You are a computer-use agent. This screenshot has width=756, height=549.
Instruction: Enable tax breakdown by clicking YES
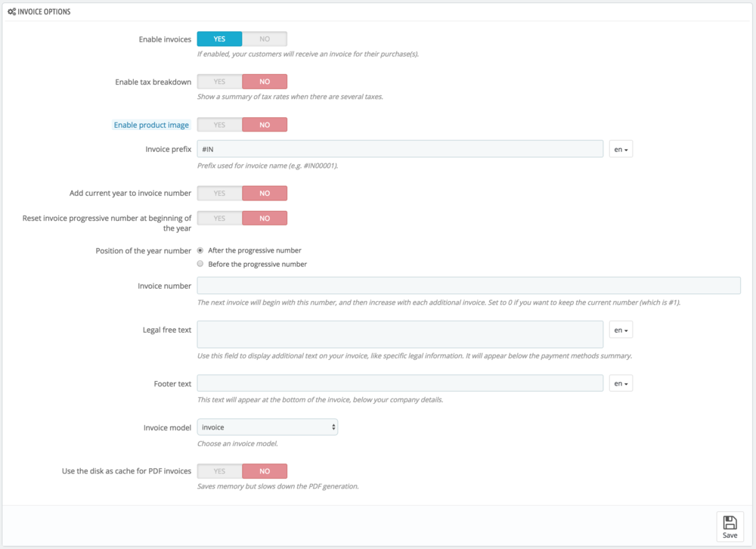[218, 81]
